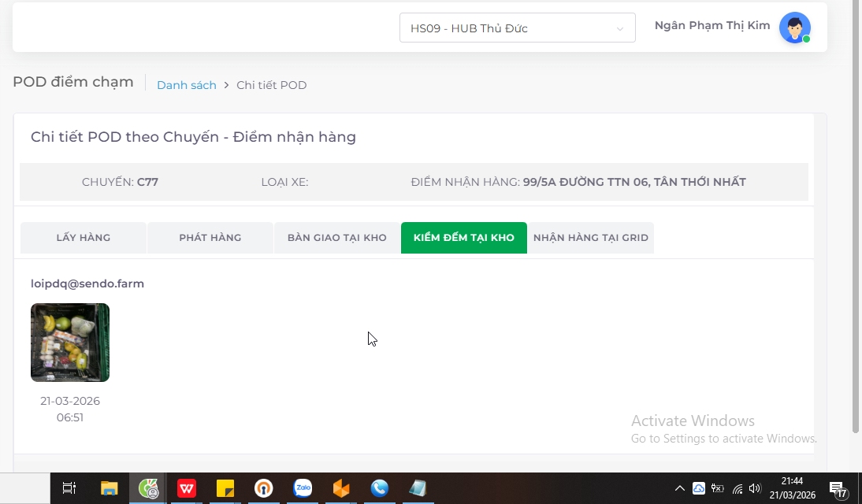Select the KIỂM ĐẾM TẠI KHO tab
The height and width of the screenshot is (504, 862).
pyautogui.click(x=464, y=238)
